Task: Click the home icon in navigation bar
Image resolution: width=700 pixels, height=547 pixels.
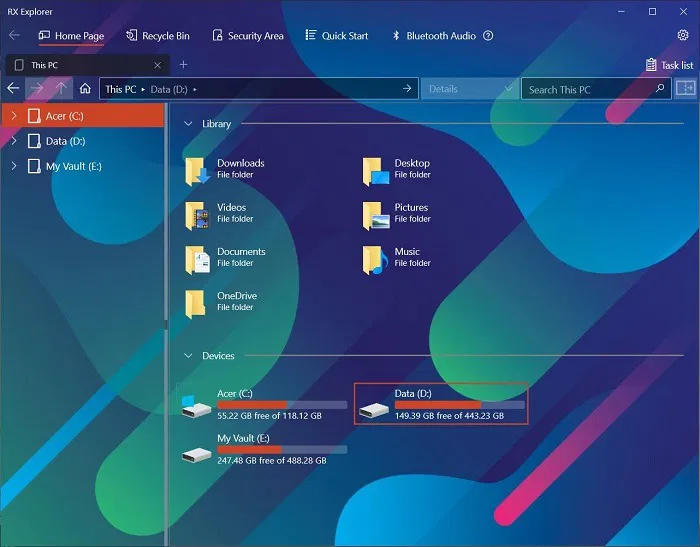Action: pyautogui.click(x=85, y=88)
